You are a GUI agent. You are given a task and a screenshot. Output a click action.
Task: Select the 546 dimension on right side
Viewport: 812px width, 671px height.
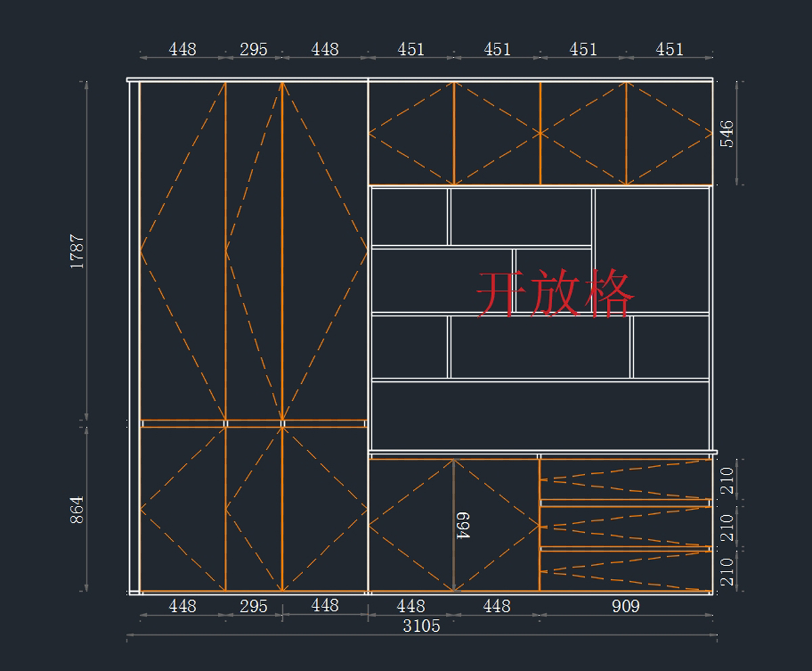tap(726, 134)
